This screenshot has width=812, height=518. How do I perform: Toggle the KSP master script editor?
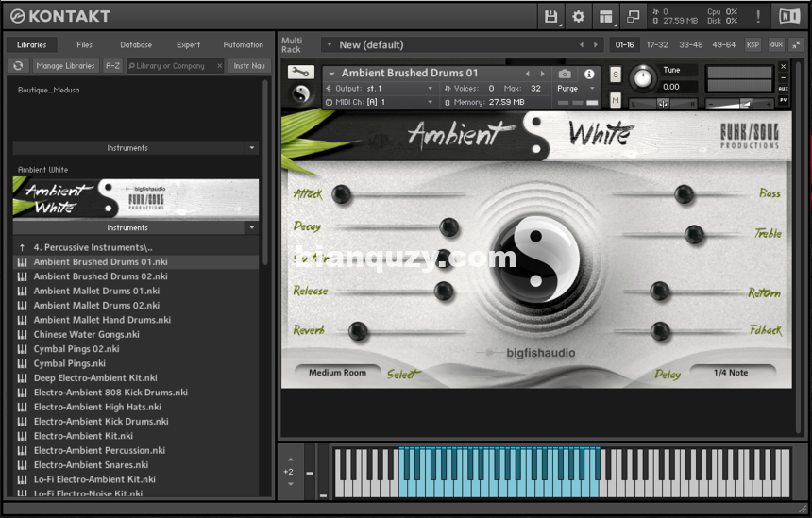click(753, 45)
